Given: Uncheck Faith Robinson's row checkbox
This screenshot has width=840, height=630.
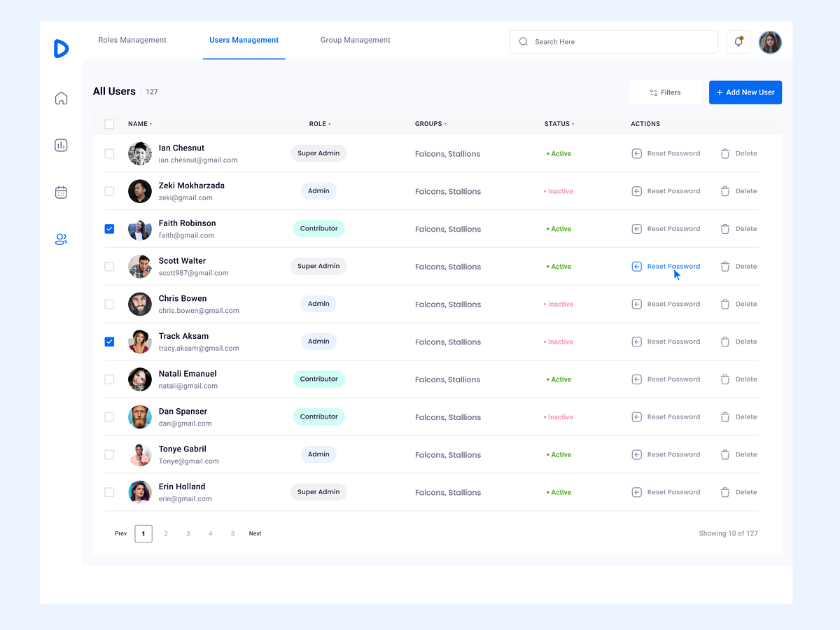Looking at the screenshot, I should pos(109,228).
